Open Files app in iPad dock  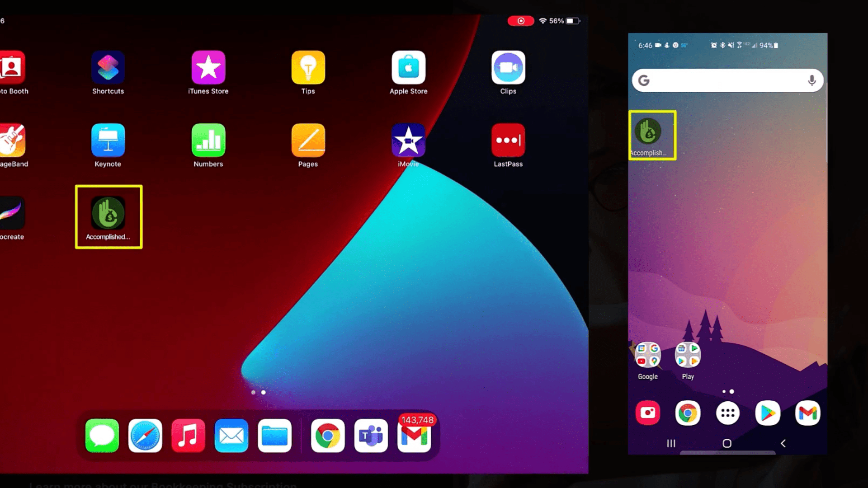coord(275,436)
